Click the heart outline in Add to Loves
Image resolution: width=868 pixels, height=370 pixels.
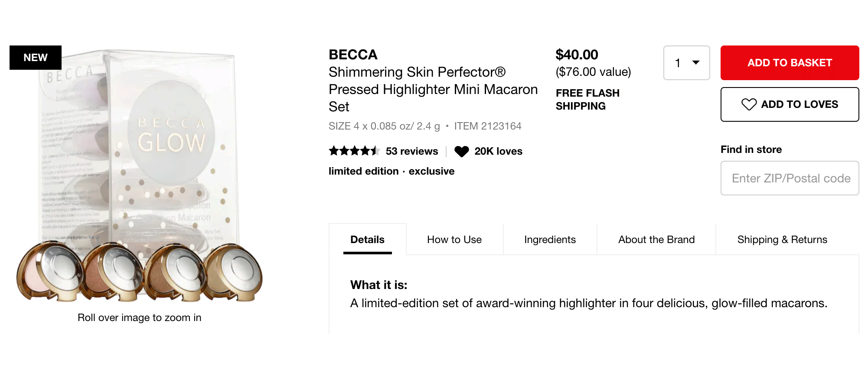point(749,104)
